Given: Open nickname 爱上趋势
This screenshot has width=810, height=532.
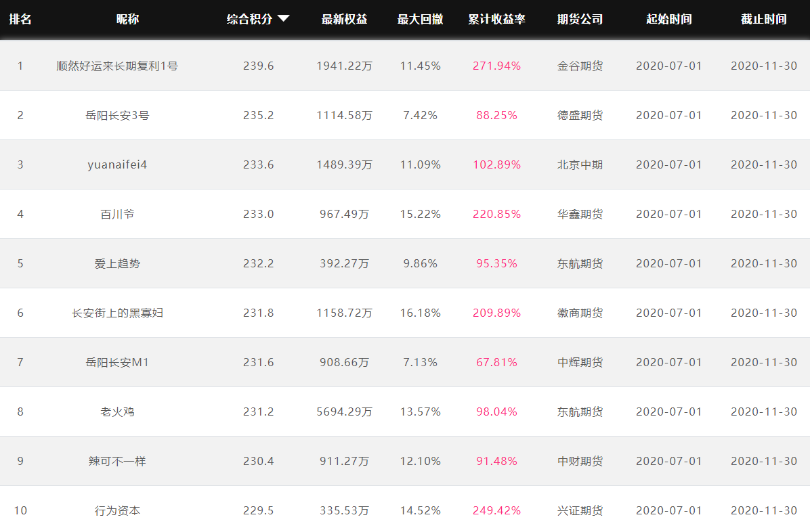Looking at the screenshot, I should [117, 263].
